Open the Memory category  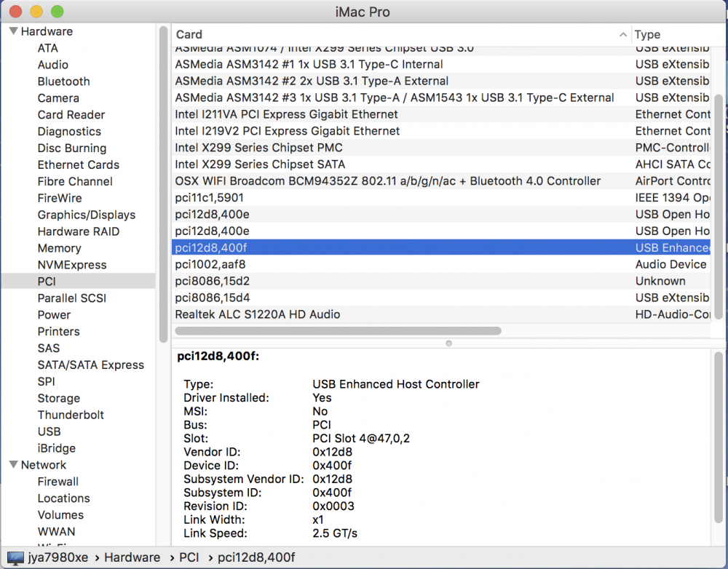tap(60, 248)
